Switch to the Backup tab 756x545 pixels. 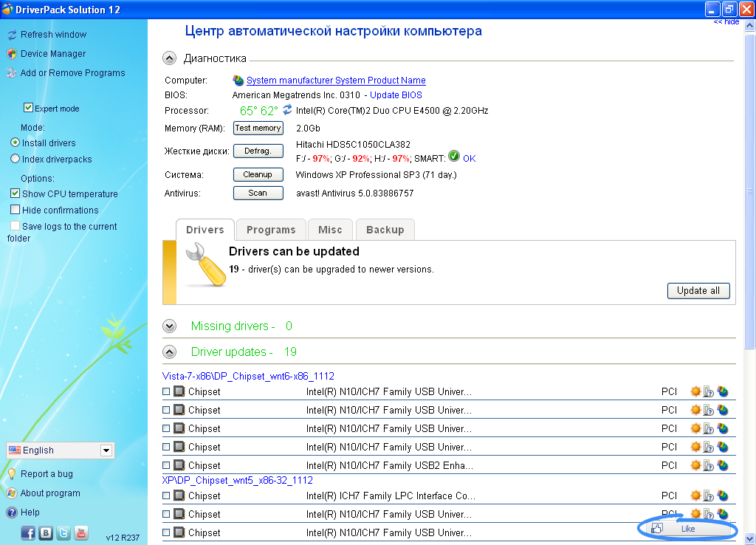pos(385,230)
